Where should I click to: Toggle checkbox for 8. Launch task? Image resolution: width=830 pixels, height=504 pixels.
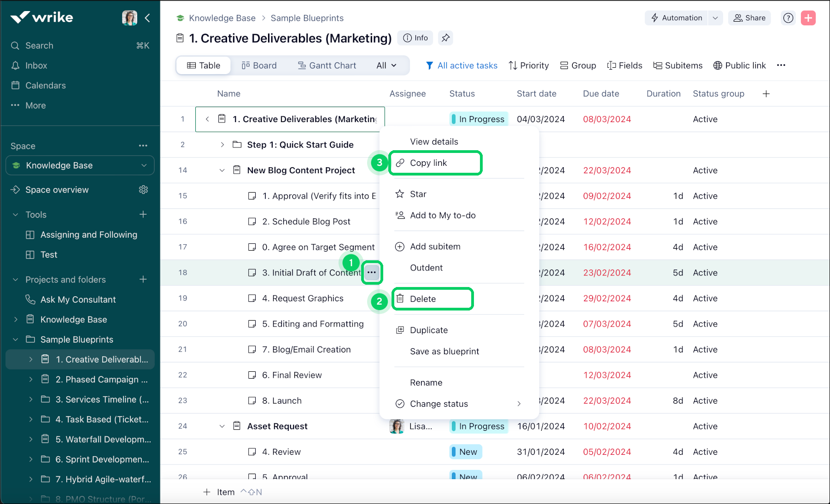tap(252, 401)
